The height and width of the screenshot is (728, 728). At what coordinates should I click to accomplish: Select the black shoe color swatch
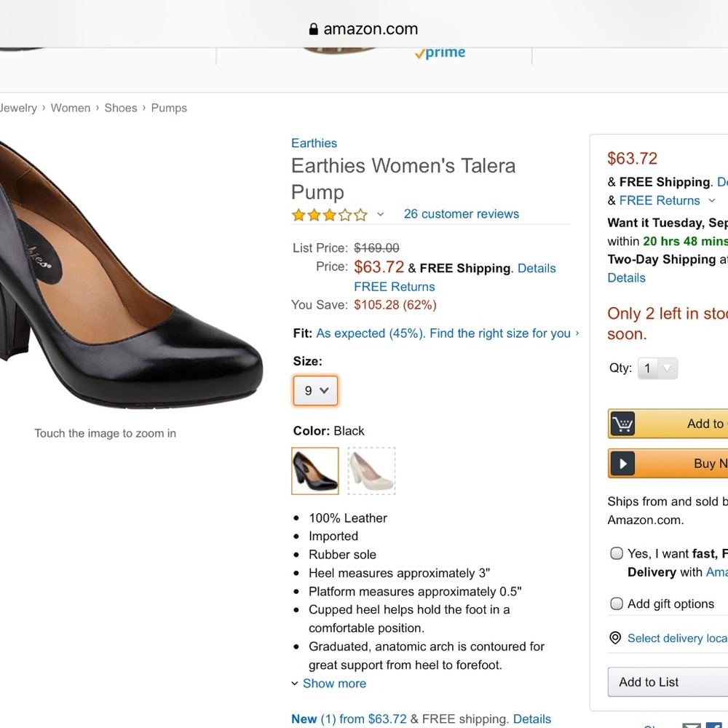point(315,471)
